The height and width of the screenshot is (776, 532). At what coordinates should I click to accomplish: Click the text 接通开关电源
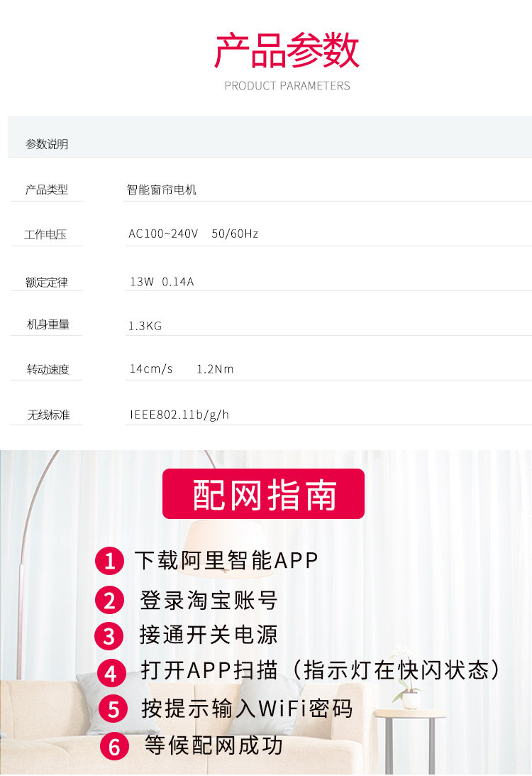tap(209, 635)
